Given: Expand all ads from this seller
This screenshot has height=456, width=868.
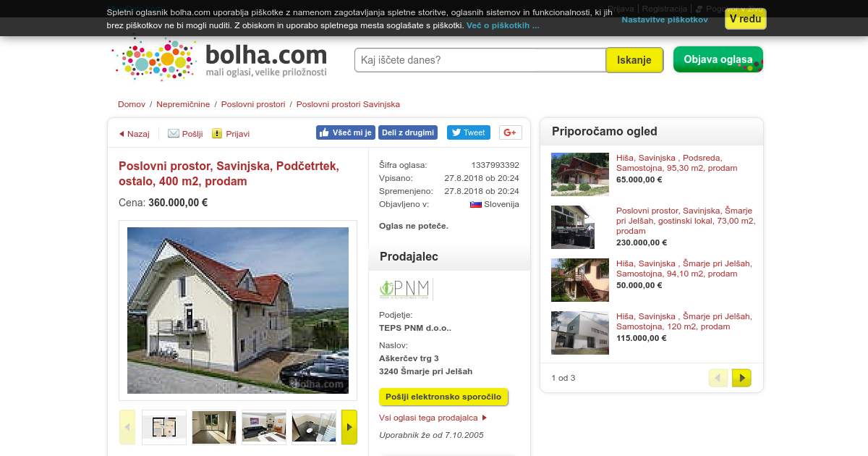Looking at the screenshot, I should pyautogui.click(x=433, y=418).
